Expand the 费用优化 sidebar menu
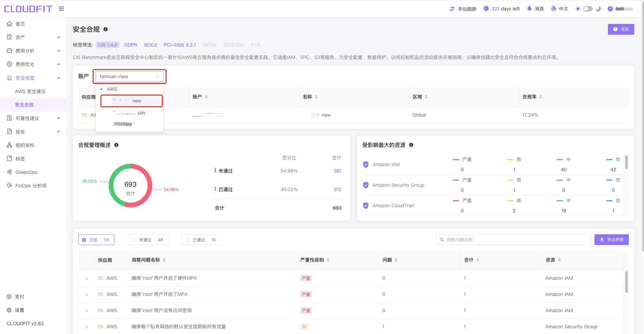This screenshot has height=334, width=644. click(59, 64)
